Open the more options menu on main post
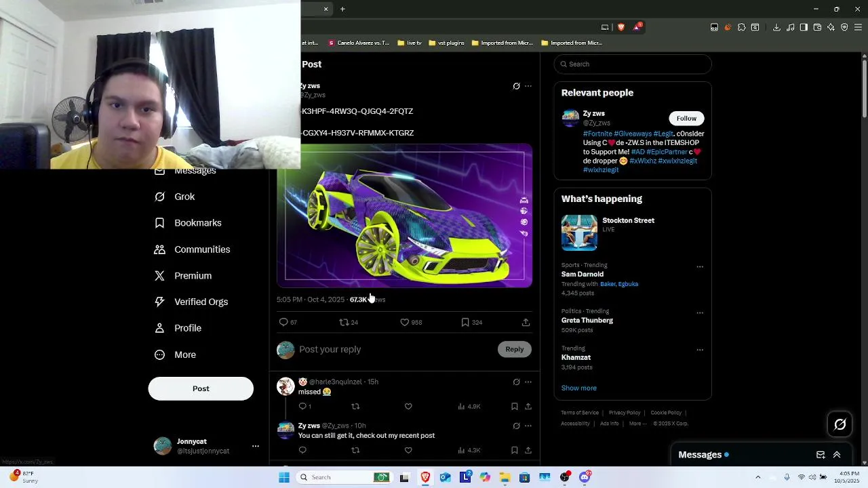 click(528, 86)
